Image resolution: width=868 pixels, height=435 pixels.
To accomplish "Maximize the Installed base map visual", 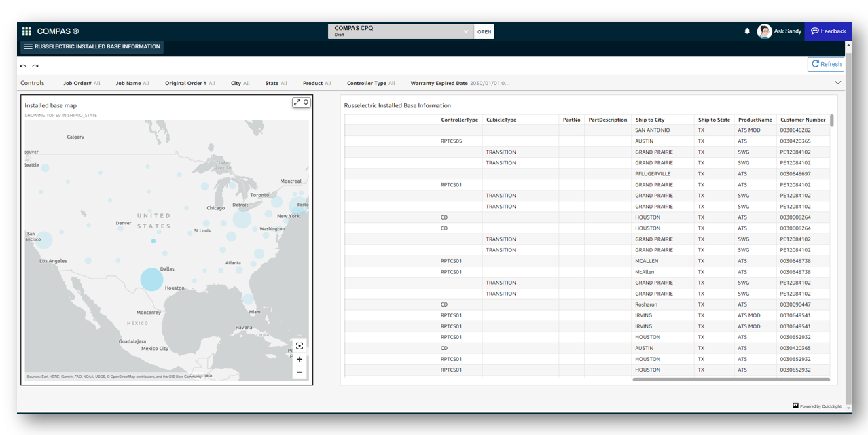I will [297, 102].
